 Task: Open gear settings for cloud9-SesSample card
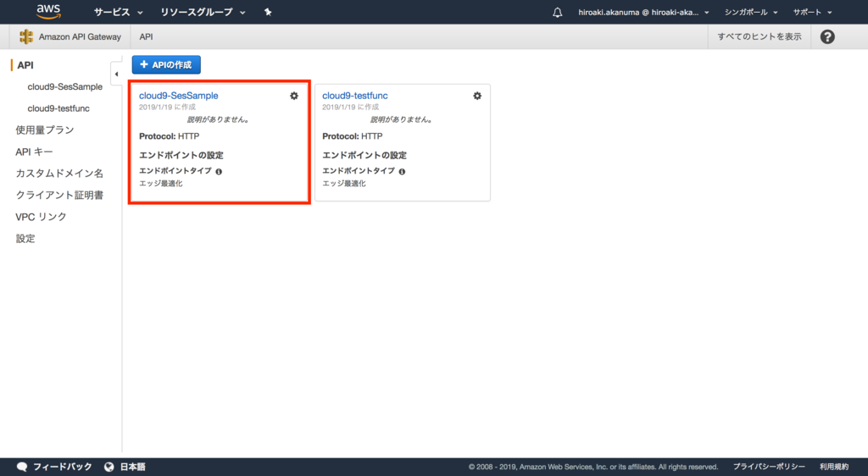click(294, 96)
